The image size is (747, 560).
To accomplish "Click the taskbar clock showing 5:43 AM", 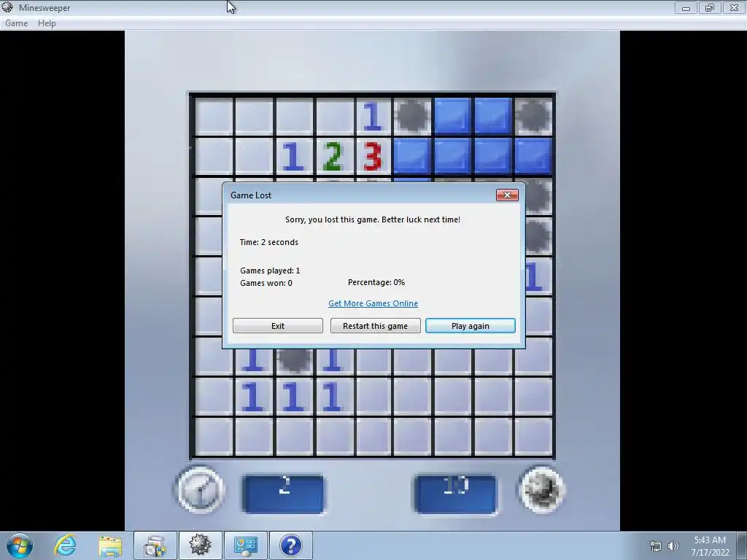I will 710,545.
